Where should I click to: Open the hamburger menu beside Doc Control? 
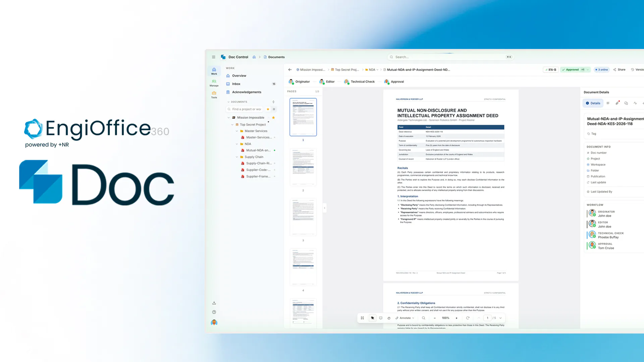coord(214,57)
